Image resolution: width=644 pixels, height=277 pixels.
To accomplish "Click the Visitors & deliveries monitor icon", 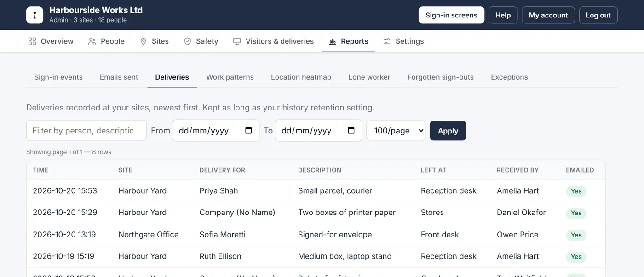I will tap(237, 41).
